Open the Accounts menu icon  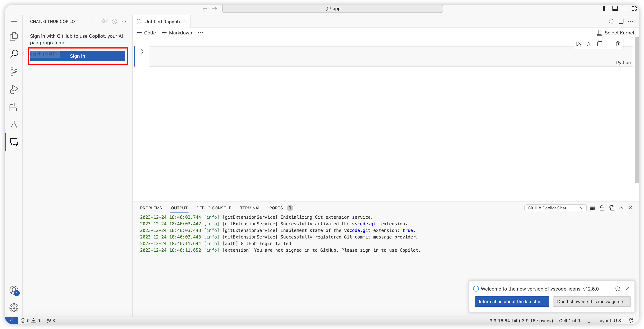[x=14, y=290]
